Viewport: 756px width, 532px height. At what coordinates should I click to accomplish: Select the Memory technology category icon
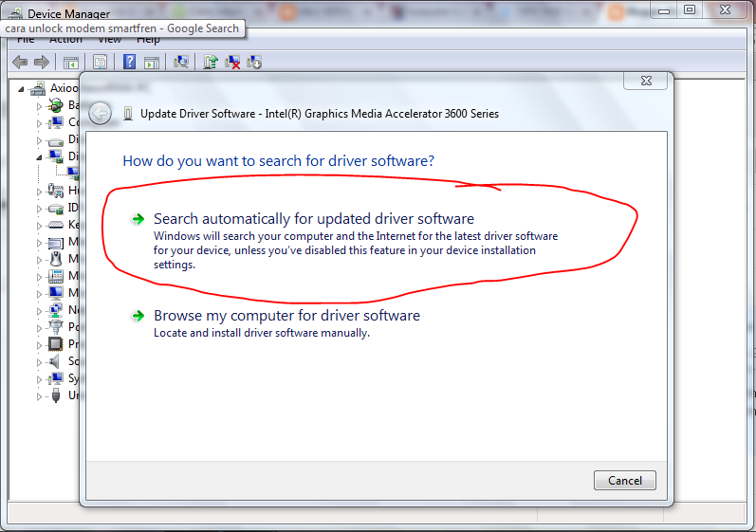coord(56,243)
